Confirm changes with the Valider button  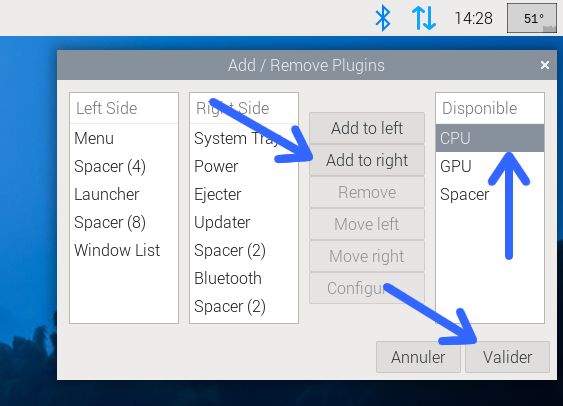pyautogui.click(x=507, y=357)
